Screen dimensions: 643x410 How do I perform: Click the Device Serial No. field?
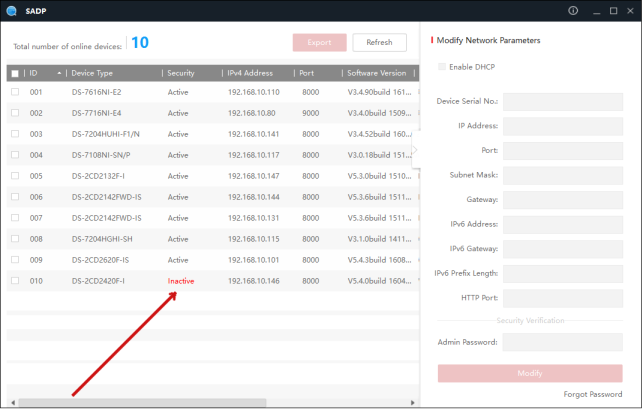(x=563, y=102)
